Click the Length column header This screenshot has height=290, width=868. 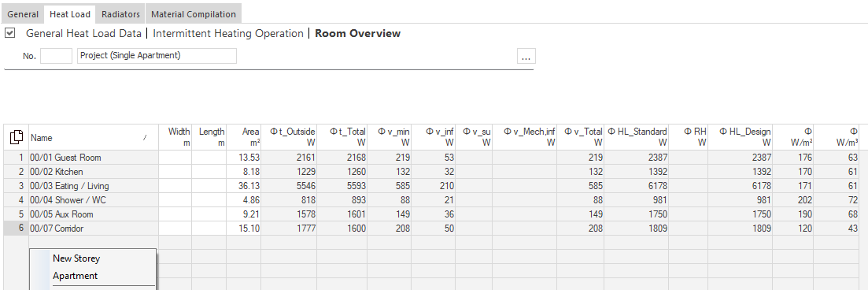[209, 137]
